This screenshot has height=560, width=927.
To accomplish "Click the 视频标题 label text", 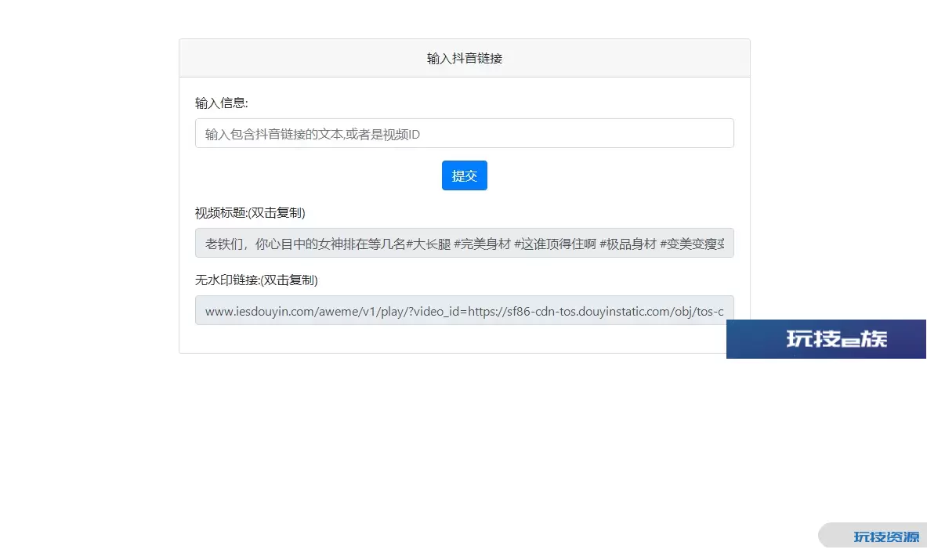I will 221,213.
